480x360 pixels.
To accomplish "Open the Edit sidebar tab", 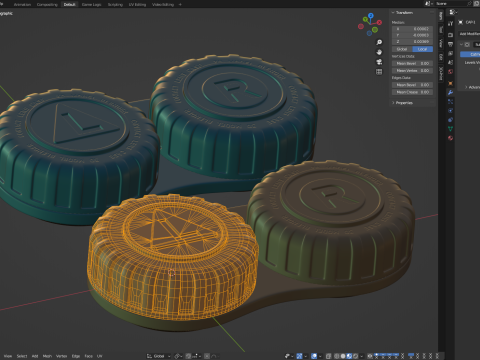I will [x=441, y=57].
